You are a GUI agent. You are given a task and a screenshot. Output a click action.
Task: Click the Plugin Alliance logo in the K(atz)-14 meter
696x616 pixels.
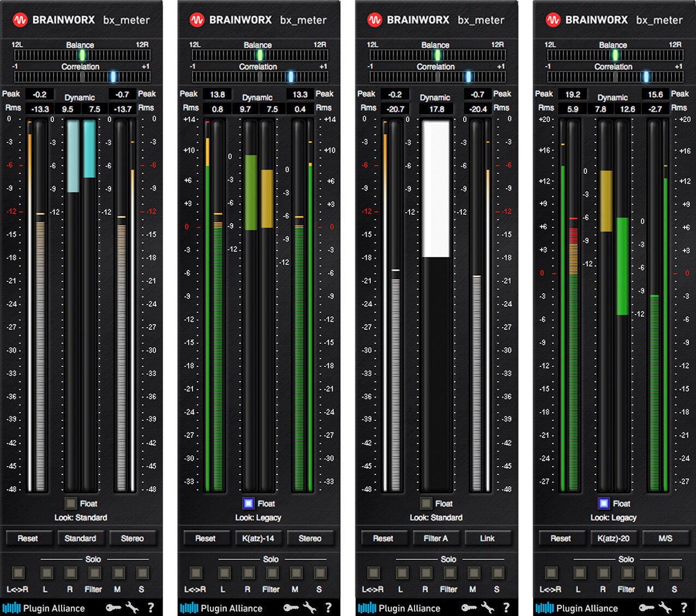point(221,608)
